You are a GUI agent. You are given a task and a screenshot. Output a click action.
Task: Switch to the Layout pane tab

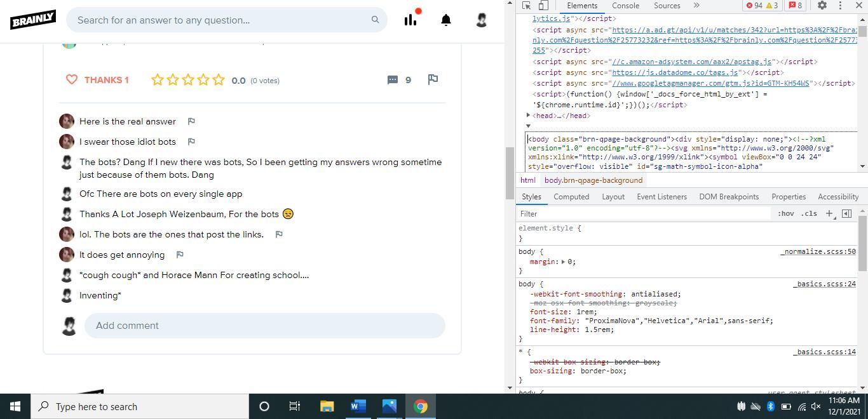[613, 197]
